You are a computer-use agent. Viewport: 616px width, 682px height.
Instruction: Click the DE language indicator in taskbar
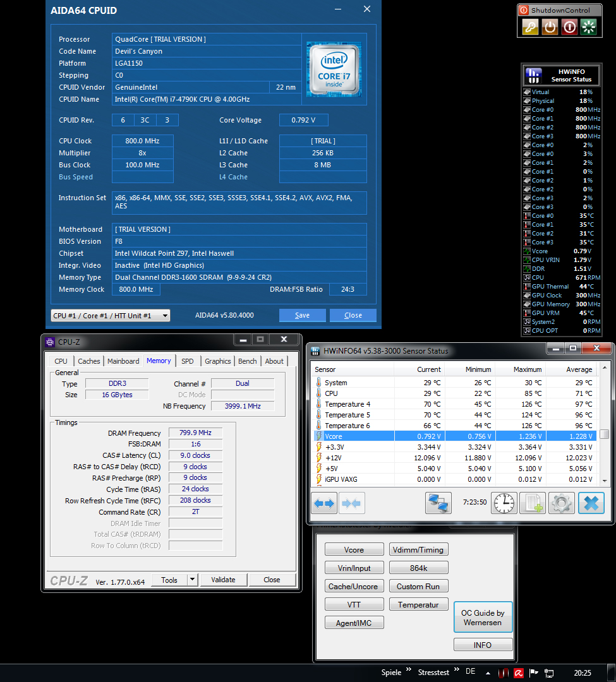click(x=470, y=671)
